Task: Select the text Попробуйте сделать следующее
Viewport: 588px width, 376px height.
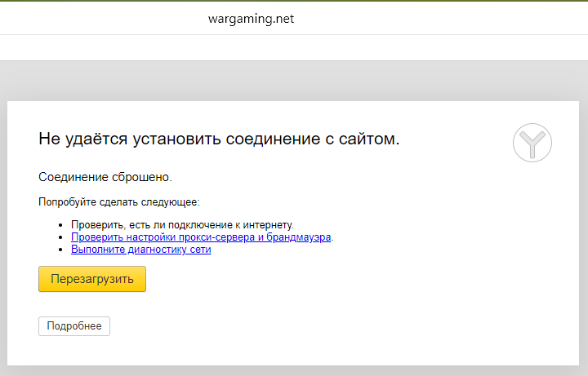Action: pos(119,202)
